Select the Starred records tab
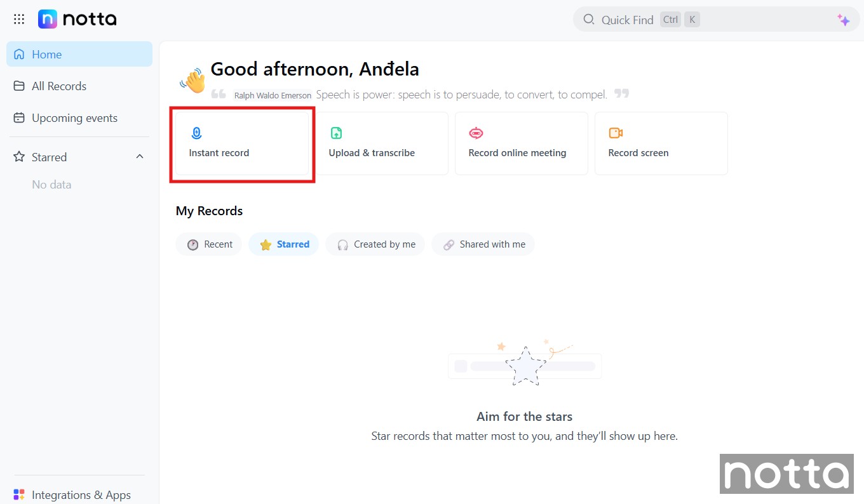This screenshot has height=504, width=864. (x=284, y=244)
